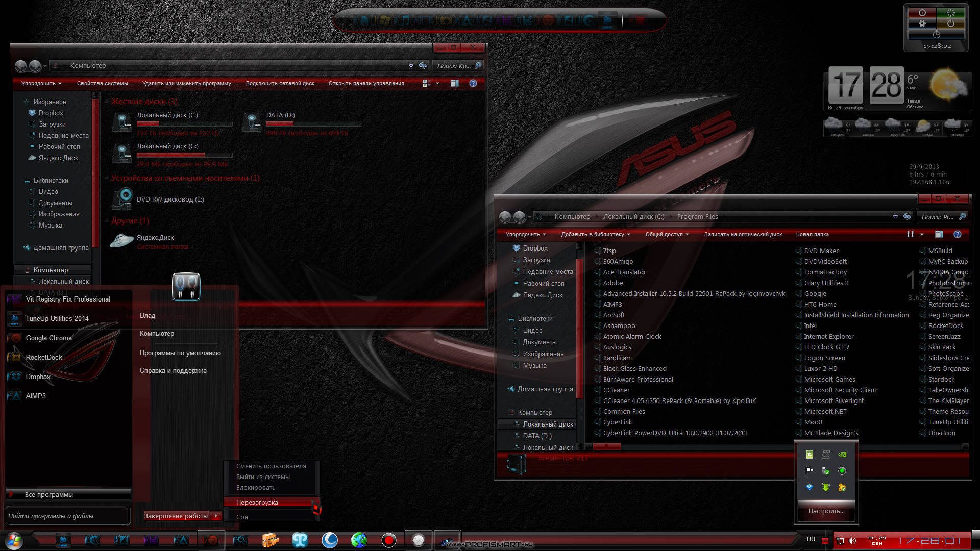Expand Устройства со съёмными носителями section

(185, 178)
